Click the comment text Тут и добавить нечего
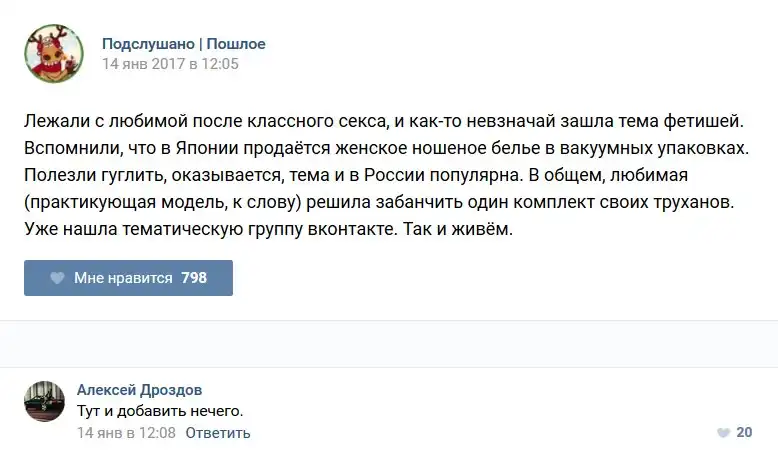The height and width of the screenshot is (451, 778). (x=160, y=411)
